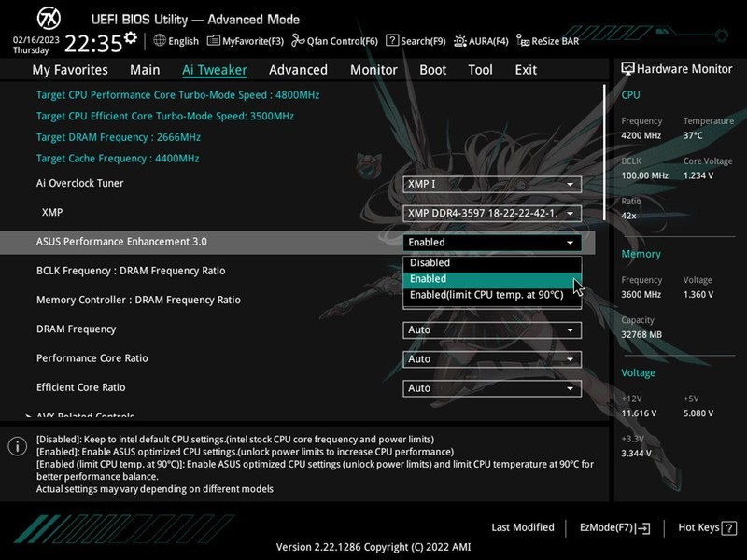Click the settings list vertical scrollbar

605,152
